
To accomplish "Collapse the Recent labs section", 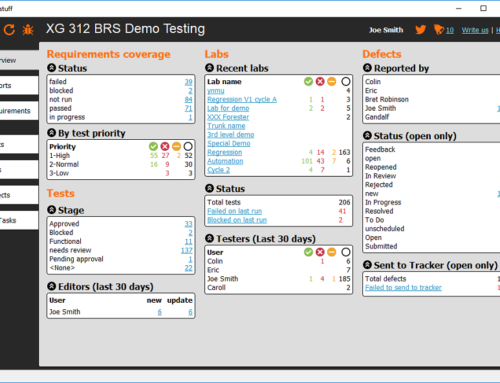I will [x=209, y=68].
